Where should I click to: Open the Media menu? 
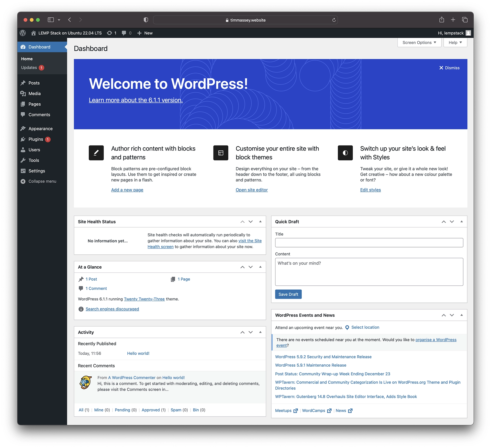(x=42, y=93)
